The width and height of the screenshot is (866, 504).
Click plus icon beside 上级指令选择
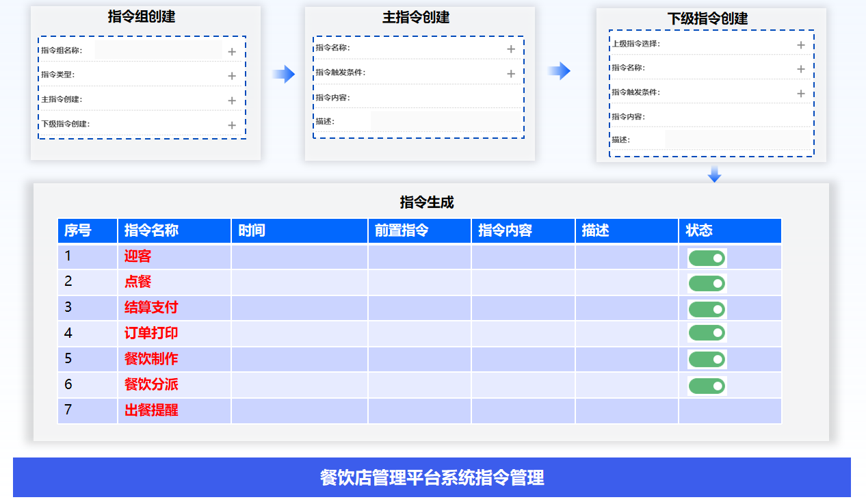coord(801,45)
